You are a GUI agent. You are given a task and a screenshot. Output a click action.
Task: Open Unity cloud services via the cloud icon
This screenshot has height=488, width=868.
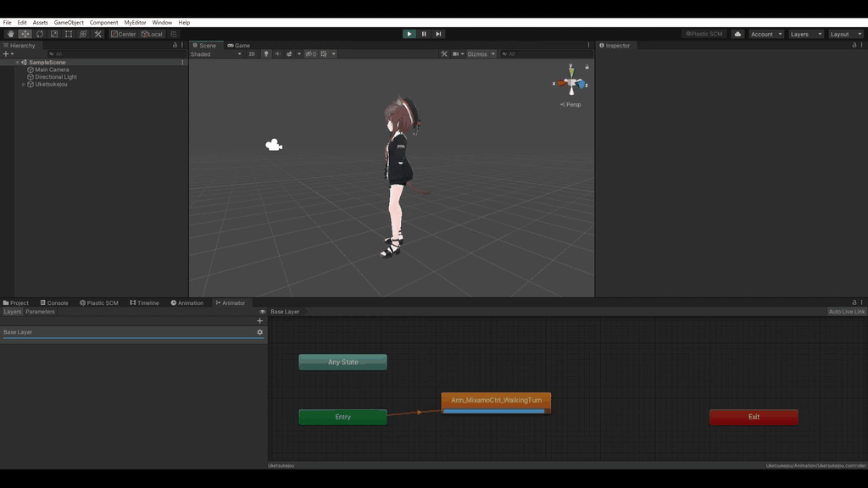point(737,34)
